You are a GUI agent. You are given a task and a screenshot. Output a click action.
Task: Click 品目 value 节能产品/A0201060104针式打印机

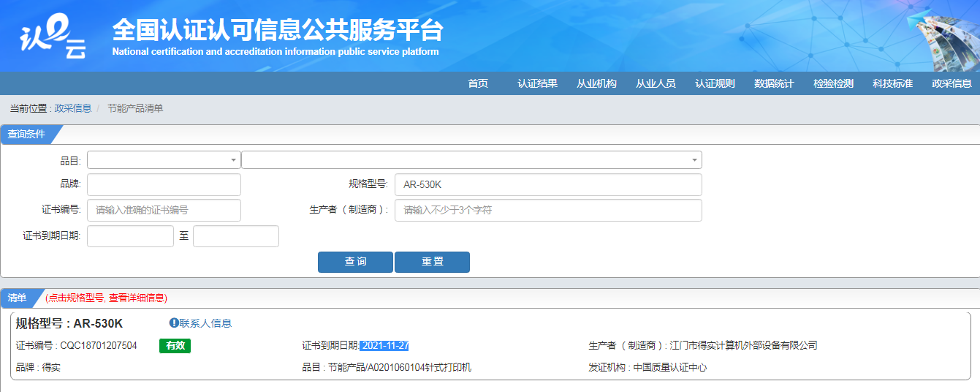400,367
